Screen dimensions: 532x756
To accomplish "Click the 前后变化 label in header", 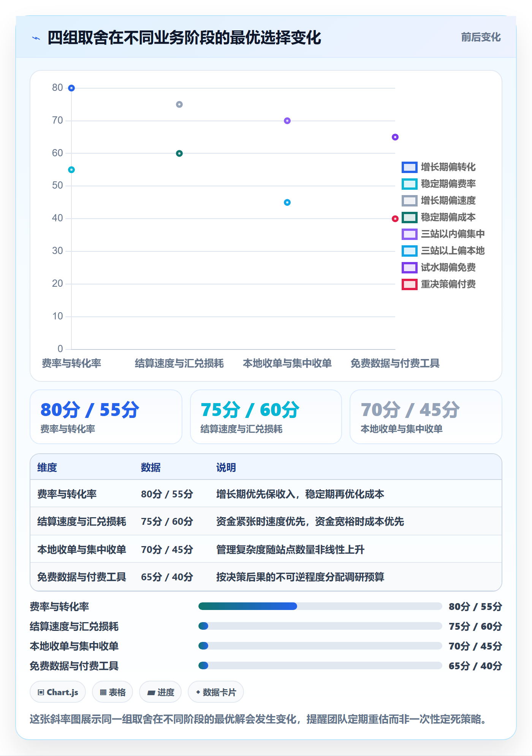I will pyautogui.click(x=481, y=37).
